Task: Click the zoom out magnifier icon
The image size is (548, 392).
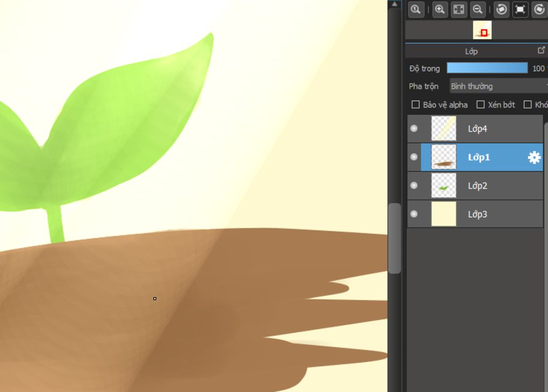Action: point(477,10)
